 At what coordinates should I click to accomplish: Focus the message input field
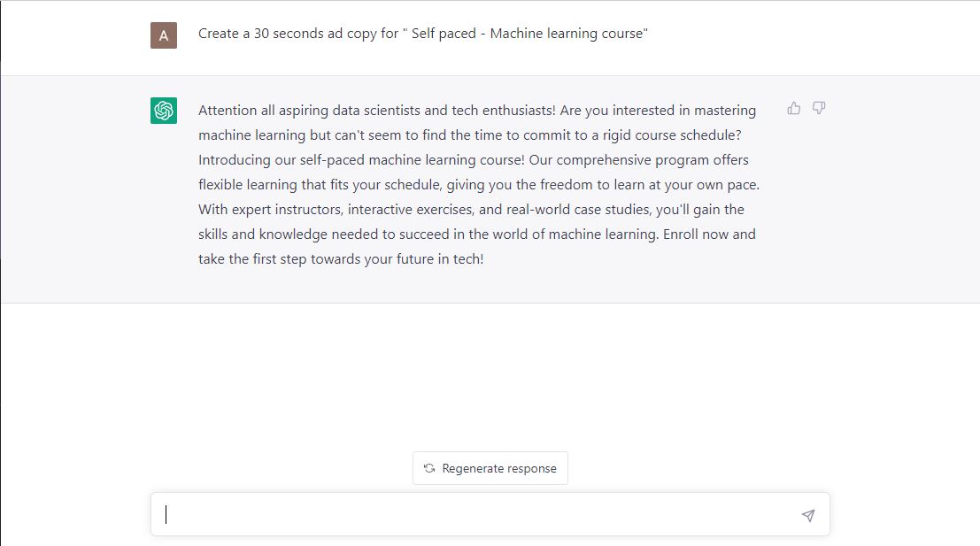478,515
